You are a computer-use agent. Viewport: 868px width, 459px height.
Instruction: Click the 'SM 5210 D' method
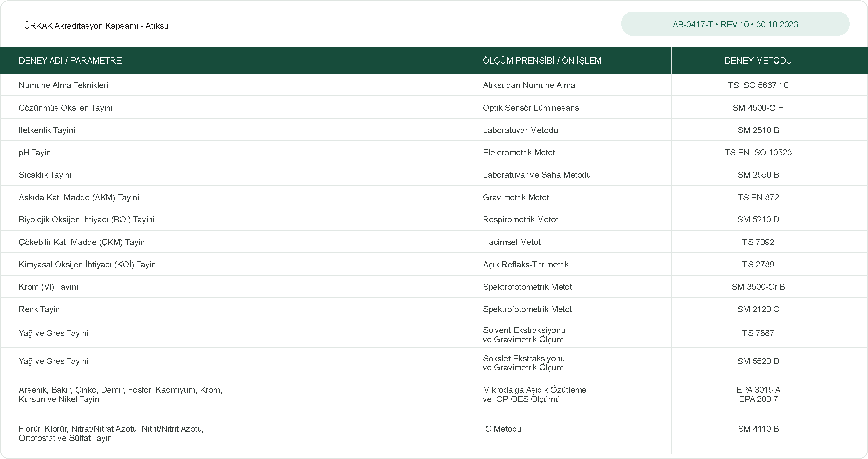758,219
